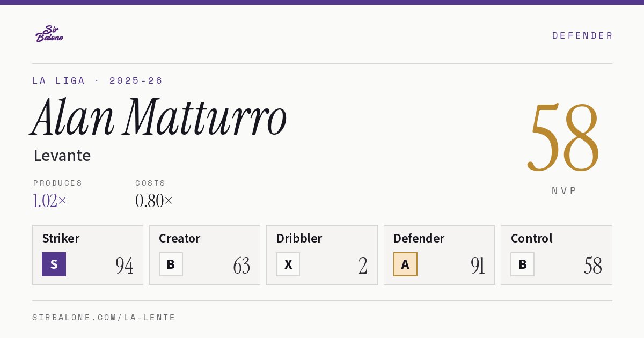Viewport: 644px width, 338px height.
Task: Click the X grade badge under Dribbler
Action: tap(288, 264)
